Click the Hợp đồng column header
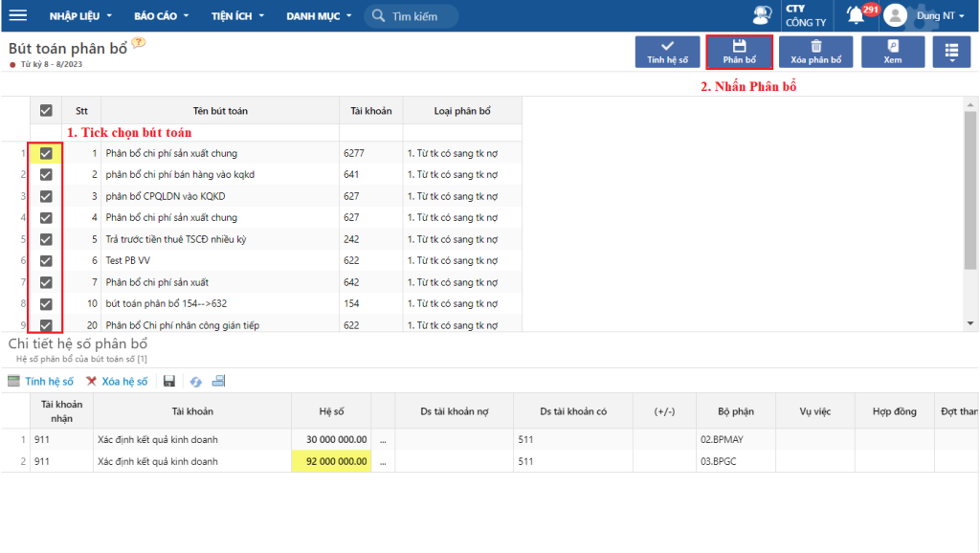 [x=895, y=411]
